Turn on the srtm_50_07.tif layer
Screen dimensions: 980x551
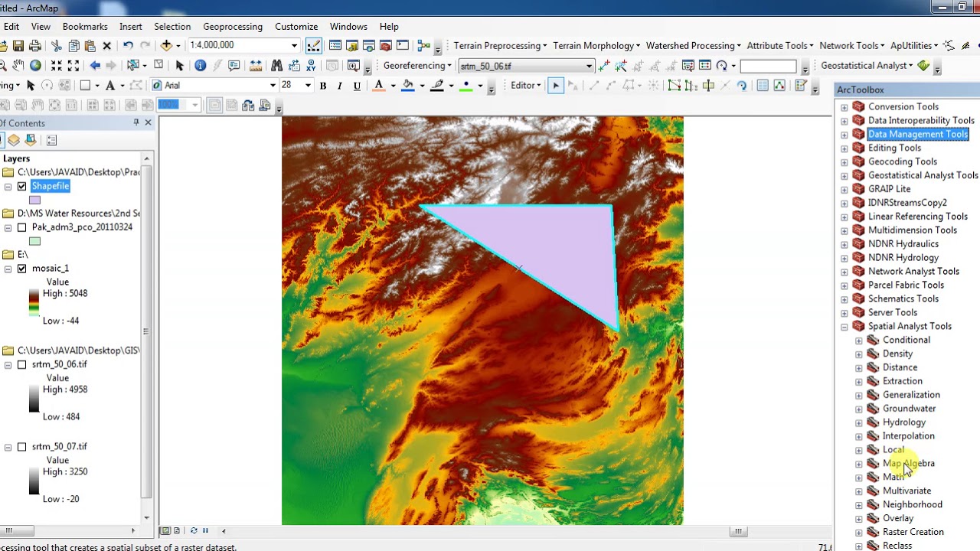[21, 447]
